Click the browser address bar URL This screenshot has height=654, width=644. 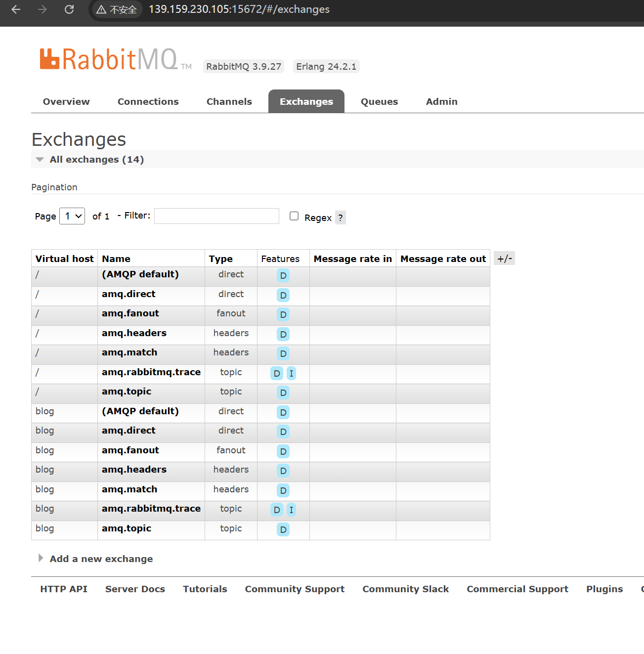(239, 9)
